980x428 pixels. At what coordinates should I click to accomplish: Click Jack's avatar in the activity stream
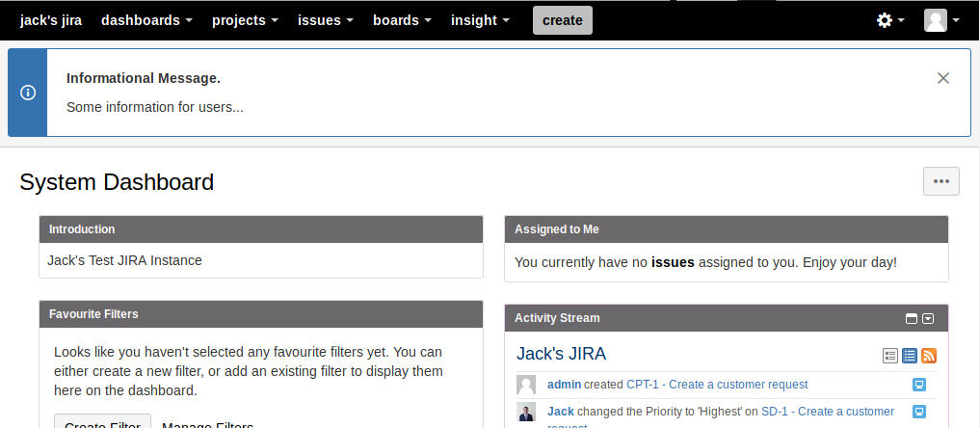click(526, 412)
